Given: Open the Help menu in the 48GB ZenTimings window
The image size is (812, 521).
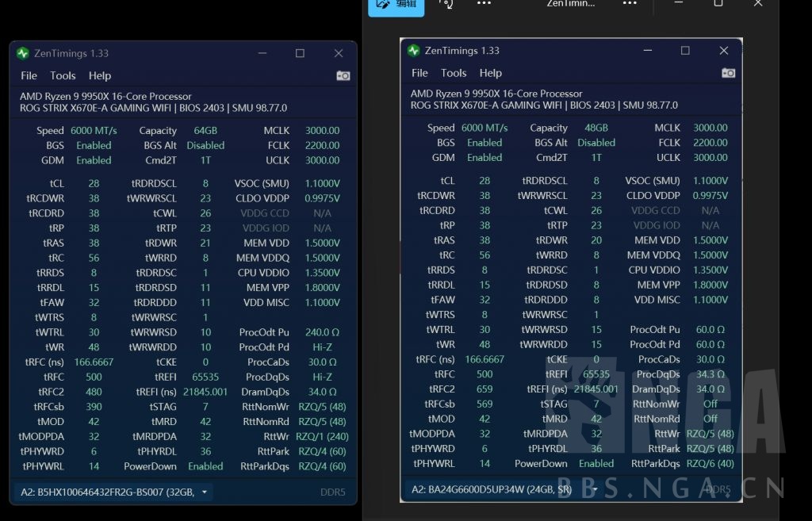Looking at the screenshot, I should 491,73.
